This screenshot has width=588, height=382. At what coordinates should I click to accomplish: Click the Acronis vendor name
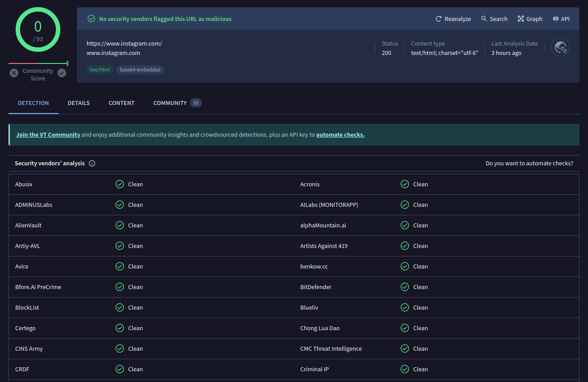click(x=310, y=184)
